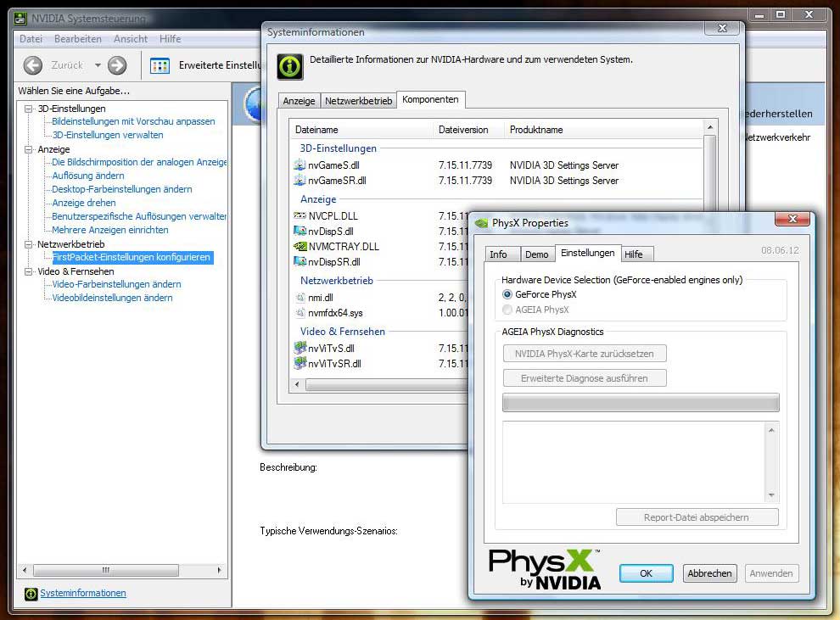The height and width of the screenshot is (620, 840).
Task: Open Anzeige drehen tree item
Action: 83,203
